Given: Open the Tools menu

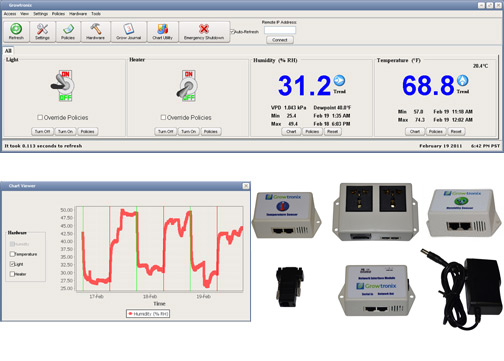Looking at the screenshot, I should pyautogui.click(x=96, y=14).
